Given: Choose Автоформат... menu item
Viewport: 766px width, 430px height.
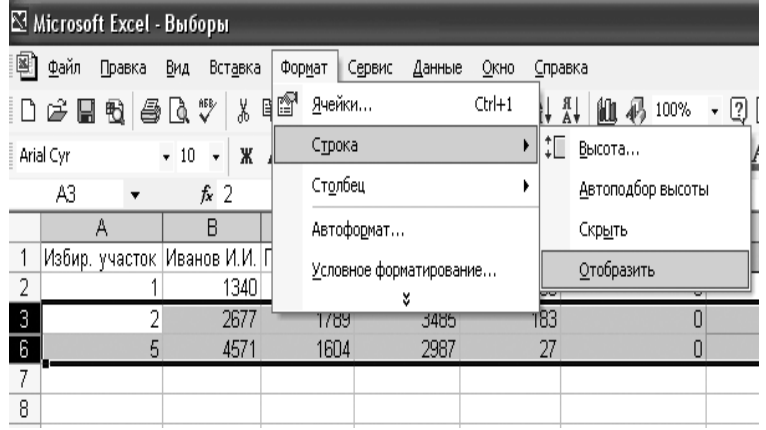Looking at the screenshot, I should point(406,229).
